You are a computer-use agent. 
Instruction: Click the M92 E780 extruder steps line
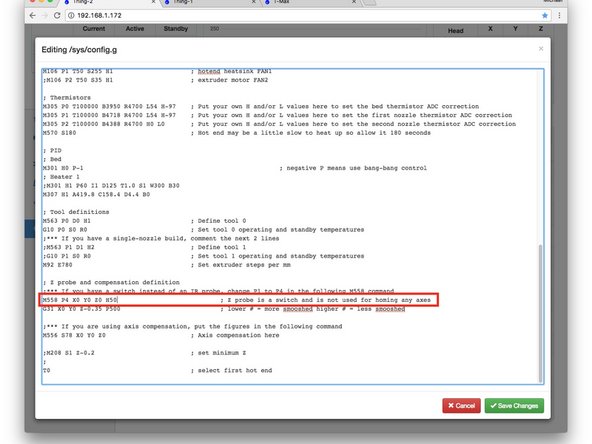coord(167,265)
